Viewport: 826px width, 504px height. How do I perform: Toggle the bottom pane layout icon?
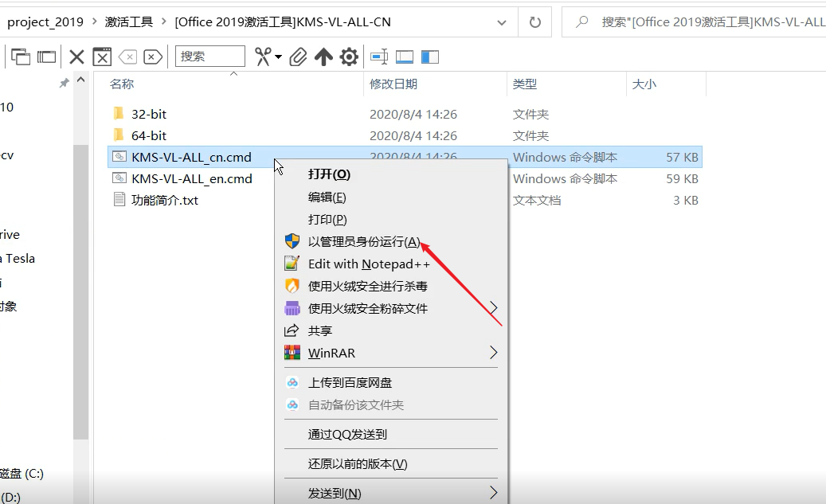[405, 57]
